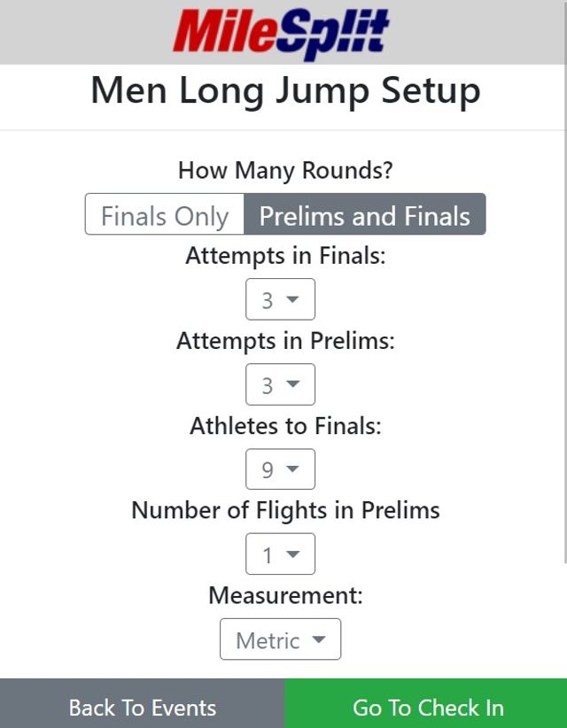Click the caret in Attempts in Finals box
Viewport: 567px width, 728px height.
(292, 299)
